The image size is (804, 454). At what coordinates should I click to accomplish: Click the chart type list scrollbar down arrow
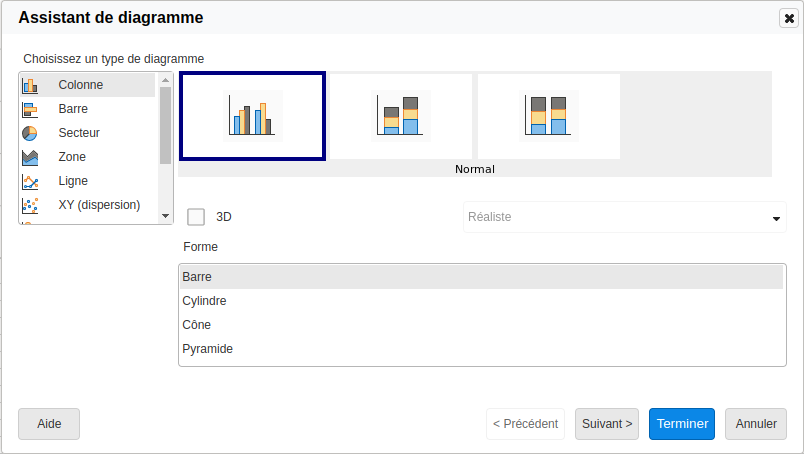point(166,217)
